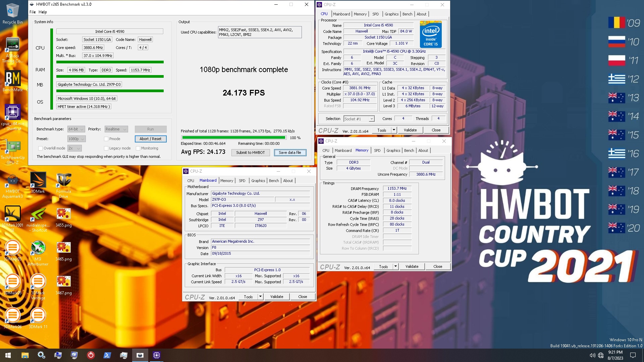Open 3DMark 11 desktop shortcut
The image size is (644, 362).
38,318
